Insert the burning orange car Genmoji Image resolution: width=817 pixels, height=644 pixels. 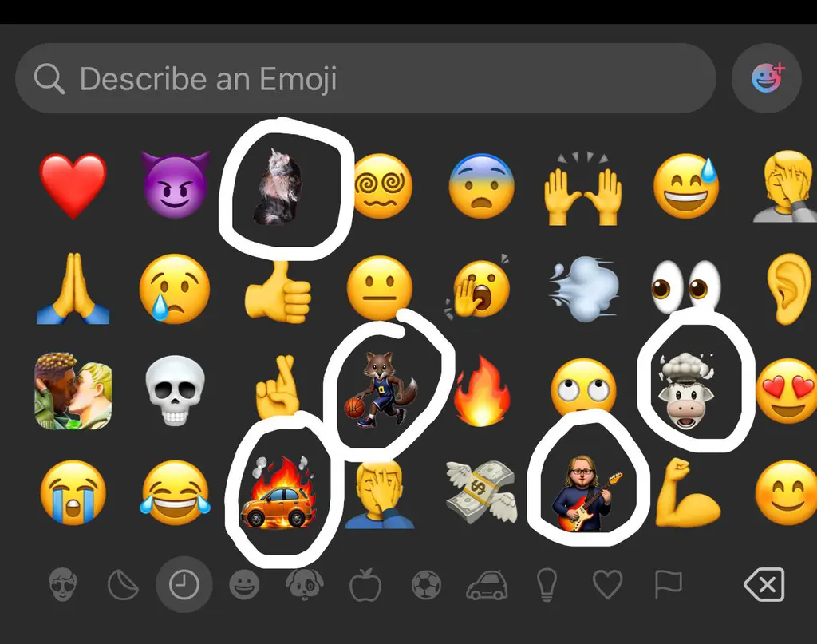[x=278, y=492]
